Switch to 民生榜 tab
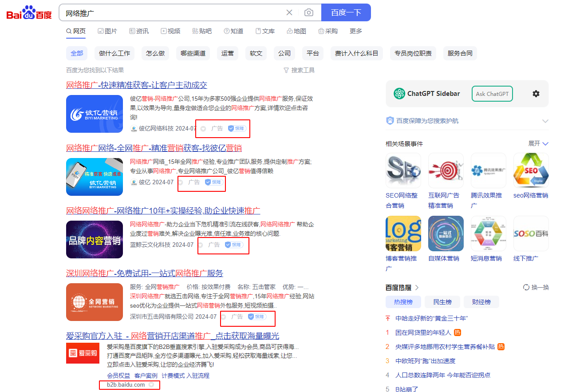Viewport: 564px width, 392px height. [442, 302]
